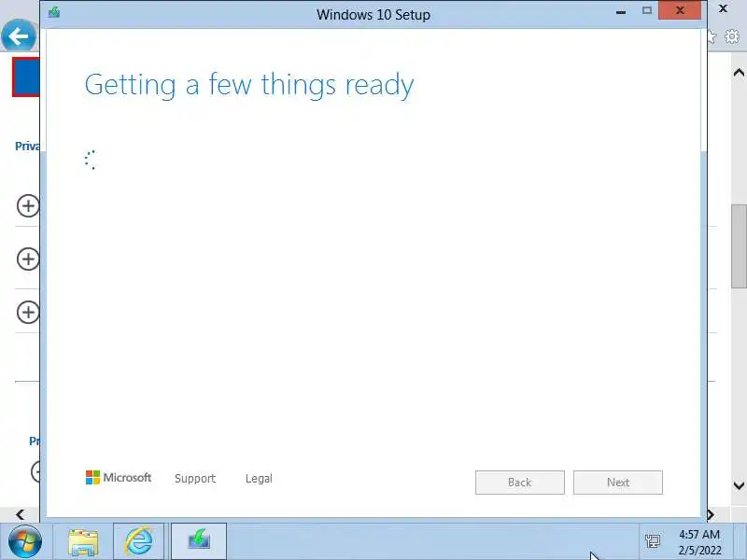Click the network icon in system tray
The image size is (747, 560).
tap(653, 541)
